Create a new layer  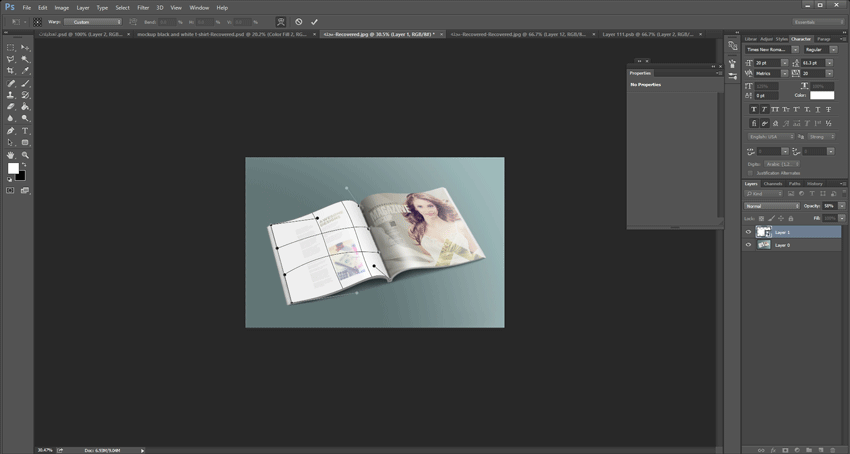point(821,450)
